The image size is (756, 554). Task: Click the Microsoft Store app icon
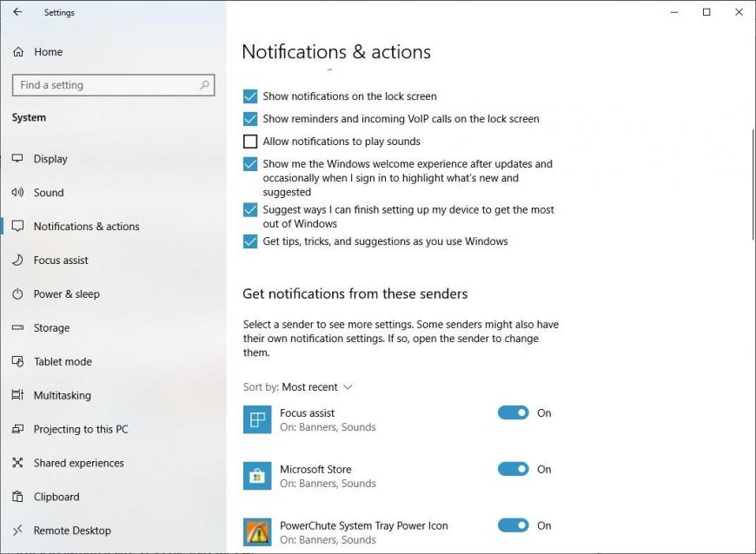tap(257, 476)
